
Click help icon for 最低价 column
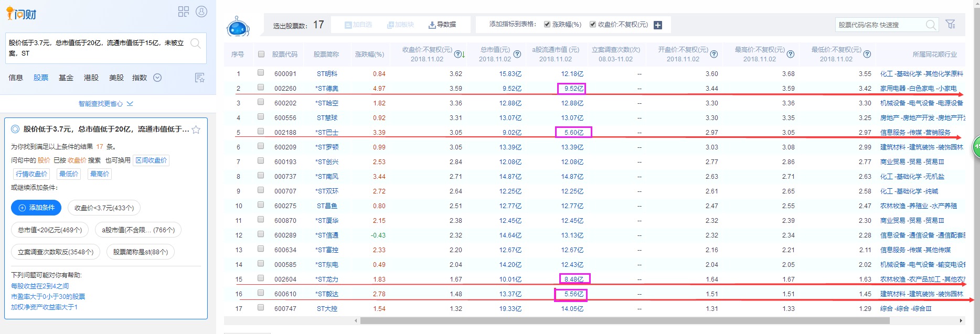pos(867,54)
